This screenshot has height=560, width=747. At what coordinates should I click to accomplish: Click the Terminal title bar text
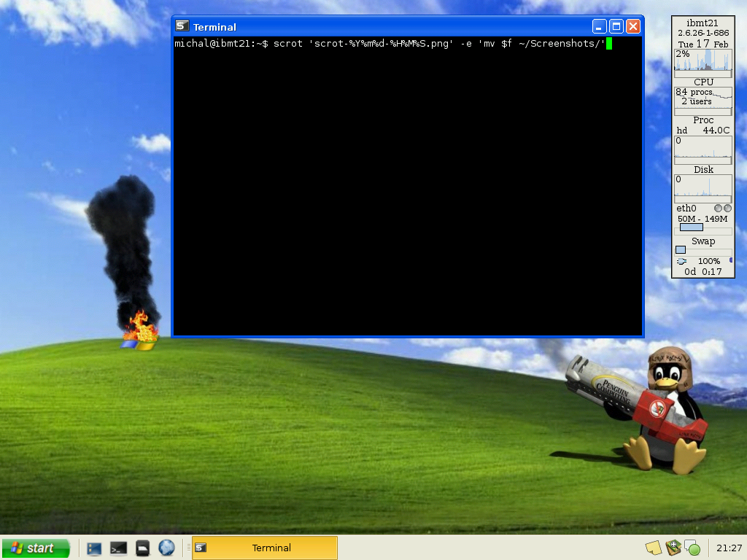click(x=214, y=27)
